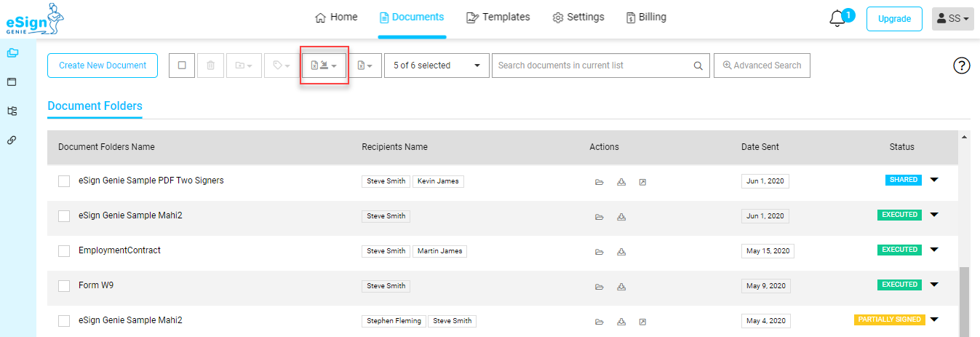The height and width of the screenshot is (337, 980).
Task: Expand the highlighted export dropdown button
Action: click(324, 66)
